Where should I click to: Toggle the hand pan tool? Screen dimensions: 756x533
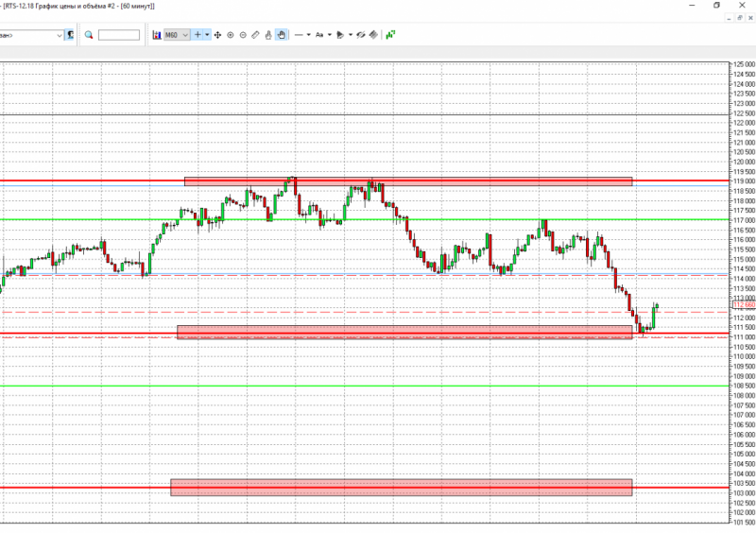coord(281,35)
